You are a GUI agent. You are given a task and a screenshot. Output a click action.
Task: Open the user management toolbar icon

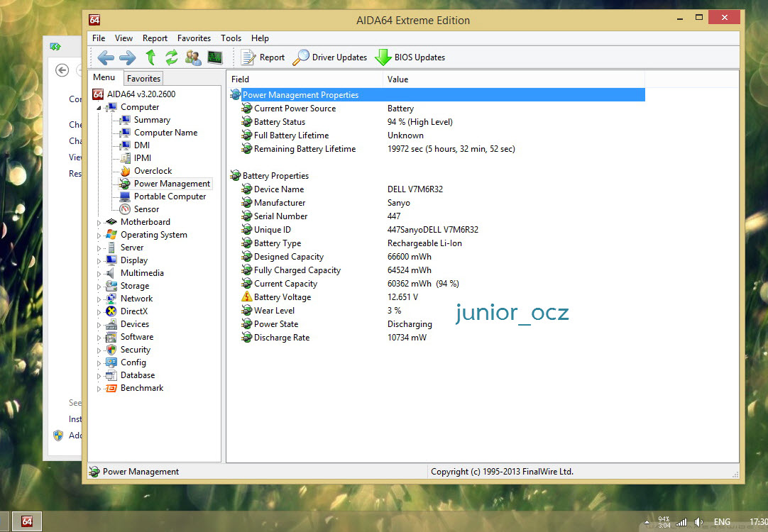[193, 57]
